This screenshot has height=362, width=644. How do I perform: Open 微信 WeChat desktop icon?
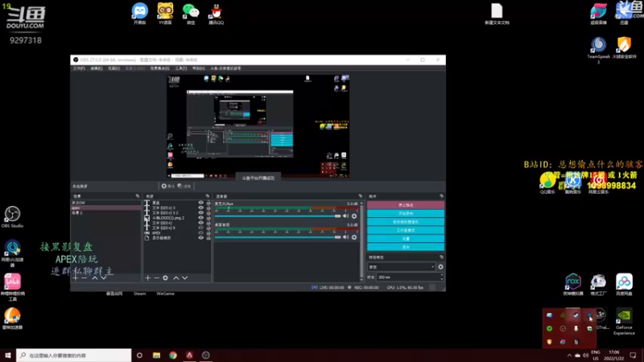pos(191,14)
